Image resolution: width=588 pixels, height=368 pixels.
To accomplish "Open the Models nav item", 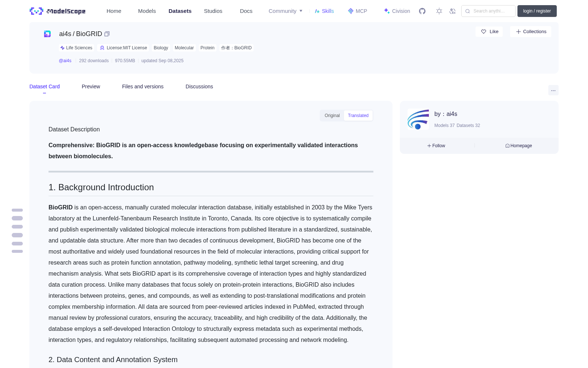I will coord(147,11).
